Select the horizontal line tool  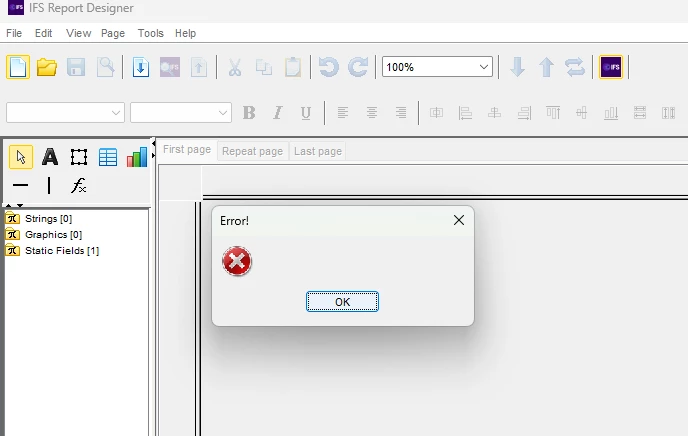coord(21,185)
